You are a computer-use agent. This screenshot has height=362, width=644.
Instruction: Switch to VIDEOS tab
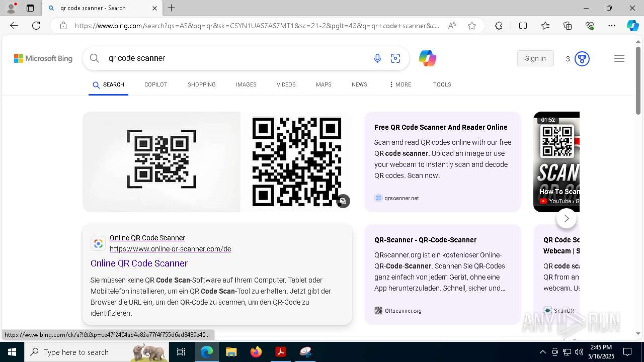tap(286, 84)
